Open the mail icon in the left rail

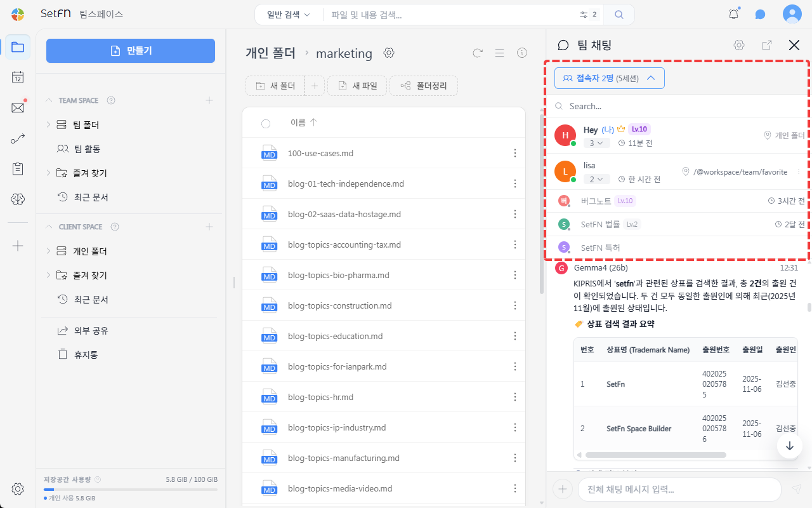coord(18,108)
